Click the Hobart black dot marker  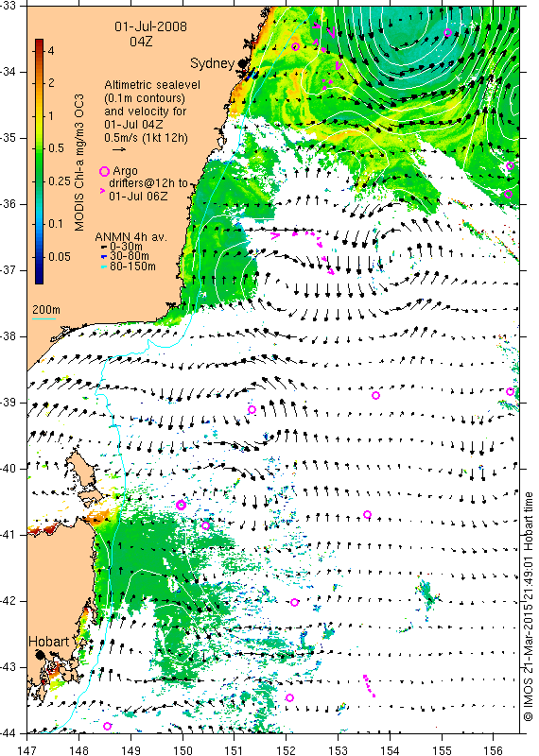[x=40, y=654]
